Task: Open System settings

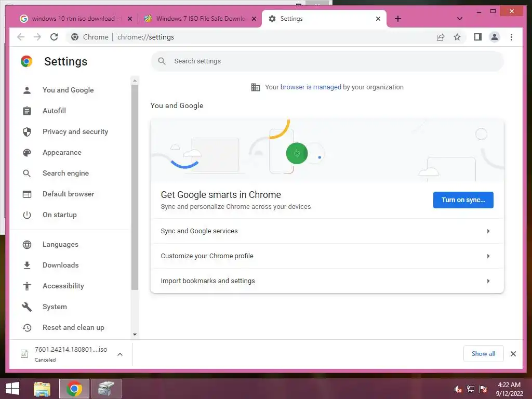Action: click(55, 307)
